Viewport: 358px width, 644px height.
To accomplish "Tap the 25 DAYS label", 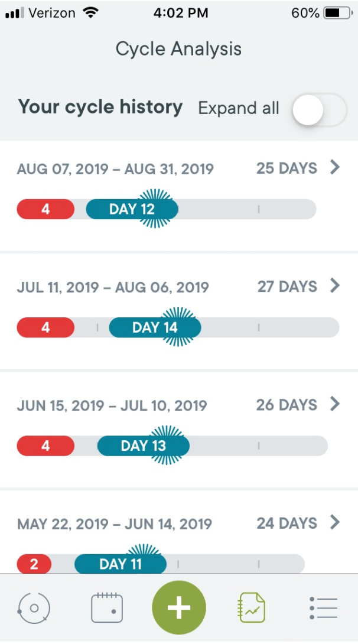I will tap(287, 168).
